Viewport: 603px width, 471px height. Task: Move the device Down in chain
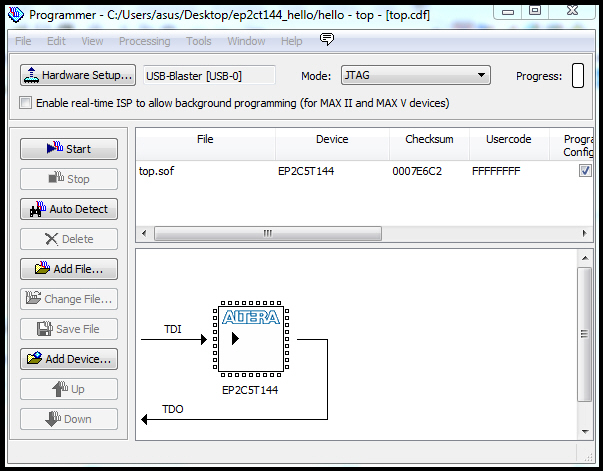[69, 419]
